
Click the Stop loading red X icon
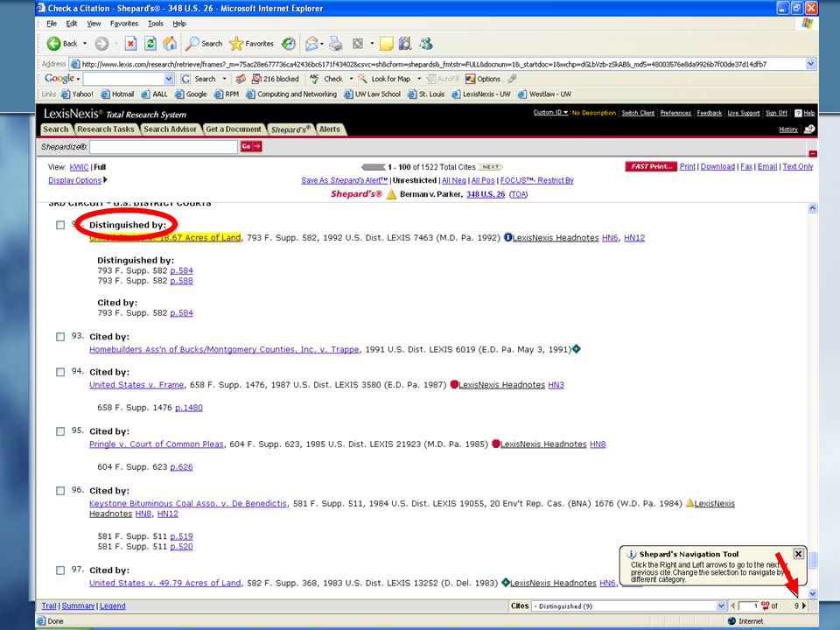point(130,44)
